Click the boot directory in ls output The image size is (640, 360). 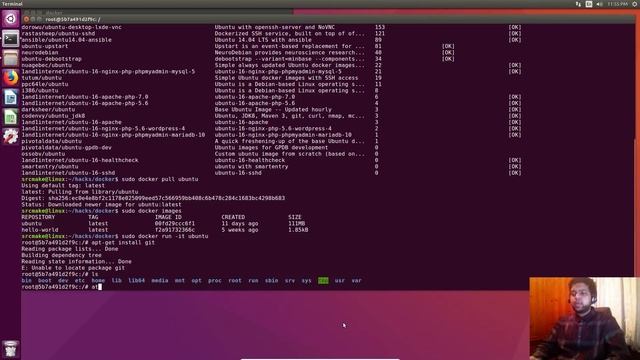click(x=45, y=280)
